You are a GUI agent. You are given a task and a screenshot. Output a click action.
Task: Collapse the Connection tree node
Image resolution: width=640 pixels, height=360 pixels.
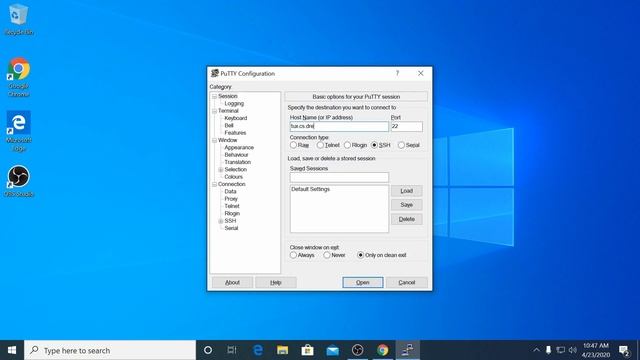[214, 184]
